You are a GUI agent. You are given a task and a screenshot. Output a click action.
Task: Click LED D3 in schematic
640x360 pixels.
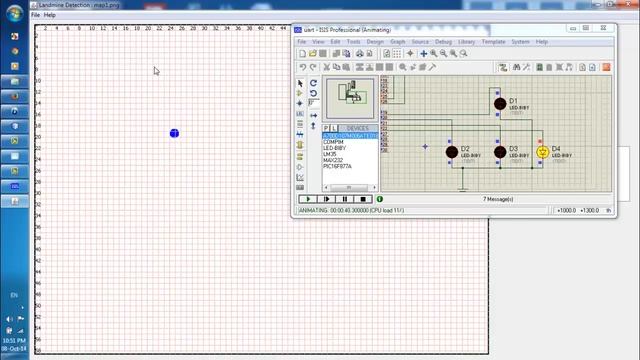tap(500, 152)
